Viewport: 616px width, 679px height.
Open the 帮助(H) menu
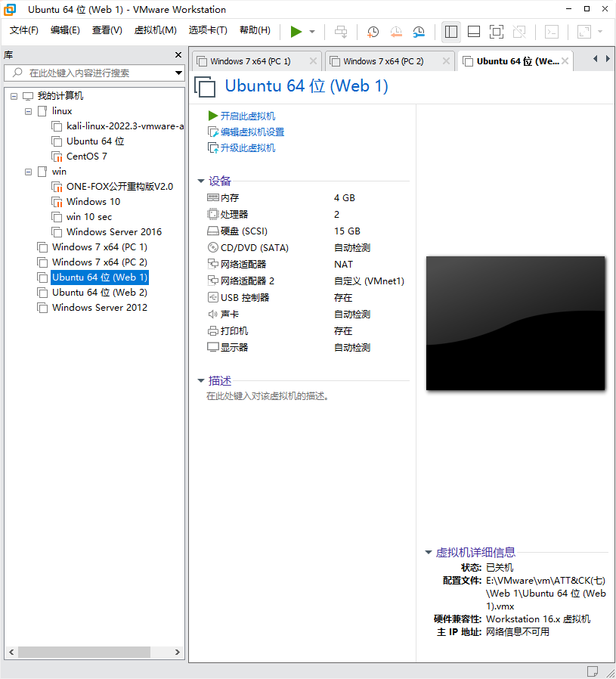(x=255, y=30)
